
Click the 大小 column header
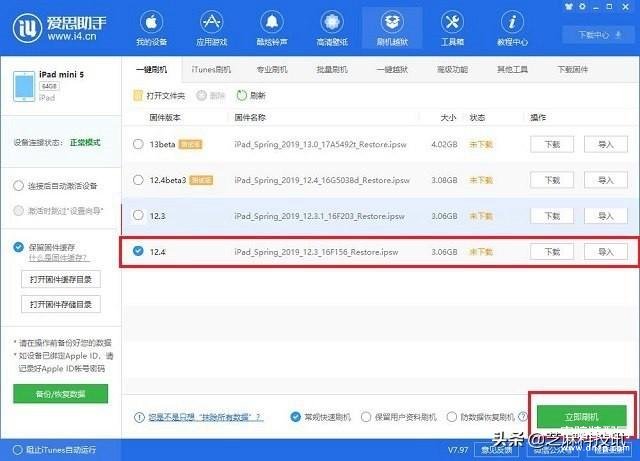coord(448,118)
